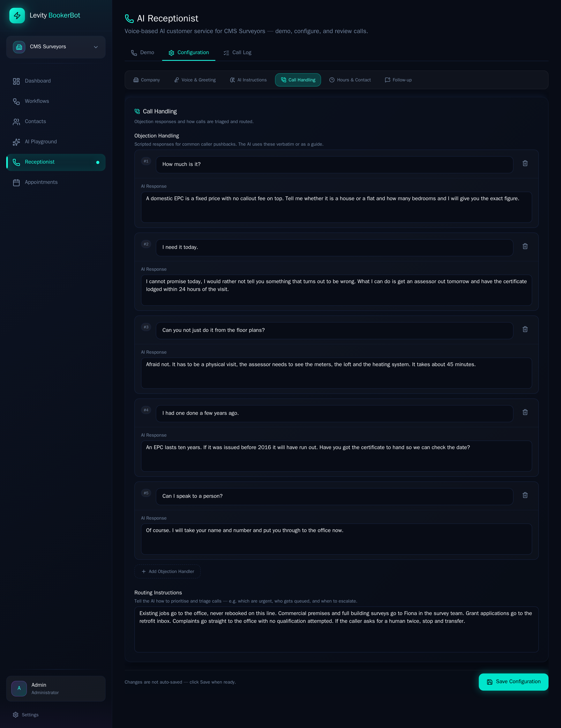Open the AI Instructions section

pos(248,80)
